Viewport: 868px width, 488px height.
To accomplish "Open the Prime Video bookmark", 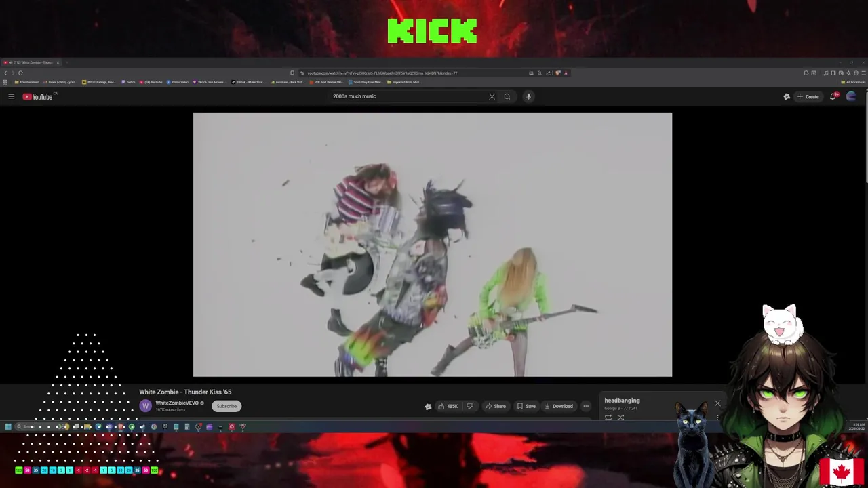I will click(x=178, y=82).
